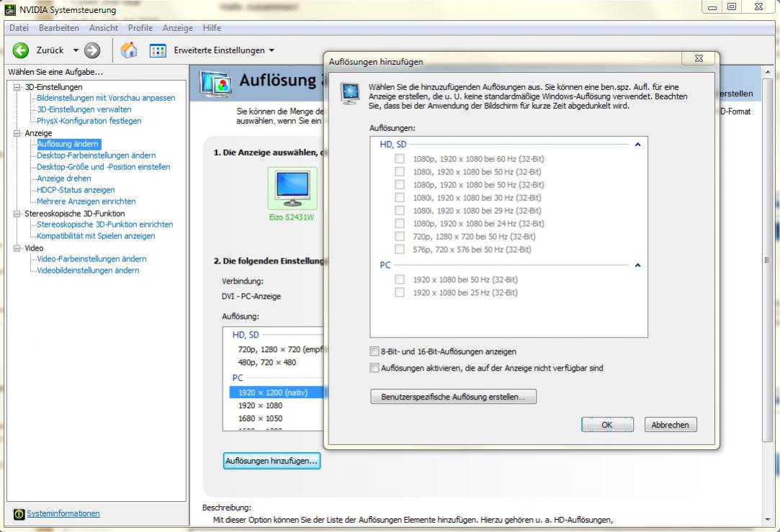Click main panel scrollbar up arrow
Image resolution: width=780 pixels, height=532 pixels.
[768, 72]
